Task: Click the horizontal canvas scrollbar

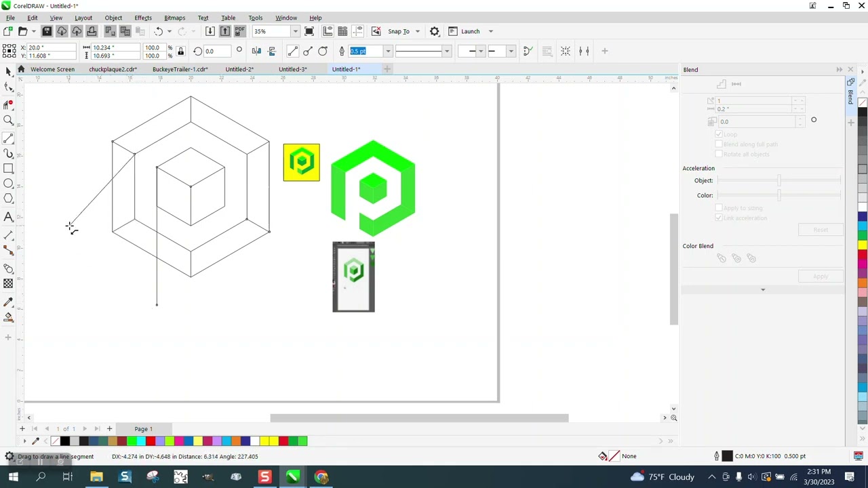Action: pos(419,418)
